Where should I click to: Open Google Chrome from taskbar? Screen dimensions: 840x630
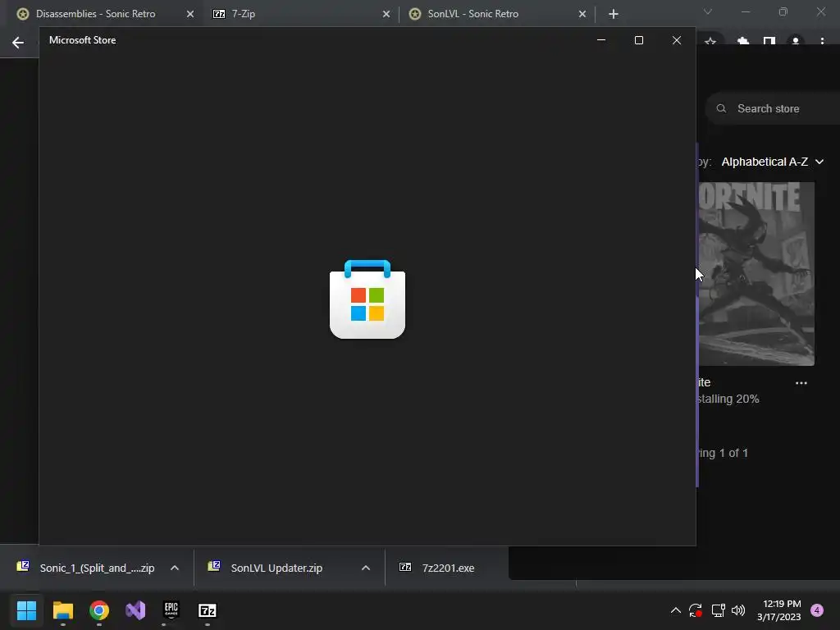[99, 610]
